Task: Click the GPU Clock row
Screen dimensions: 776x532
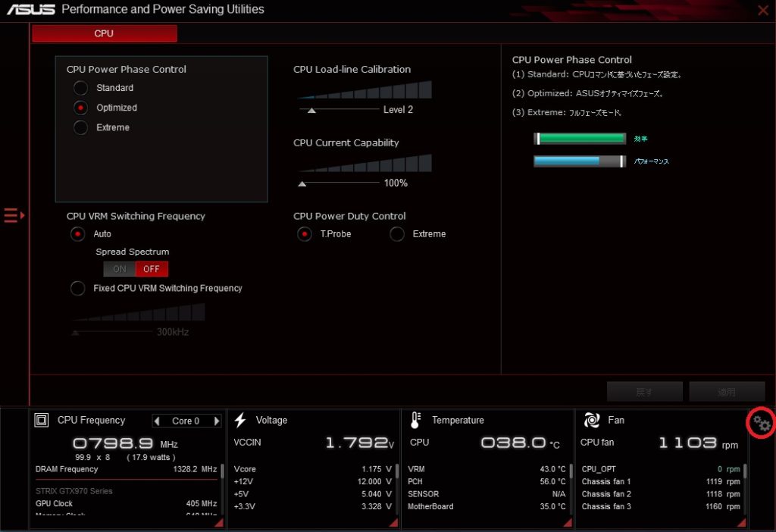Action: (x=127, y=503)
